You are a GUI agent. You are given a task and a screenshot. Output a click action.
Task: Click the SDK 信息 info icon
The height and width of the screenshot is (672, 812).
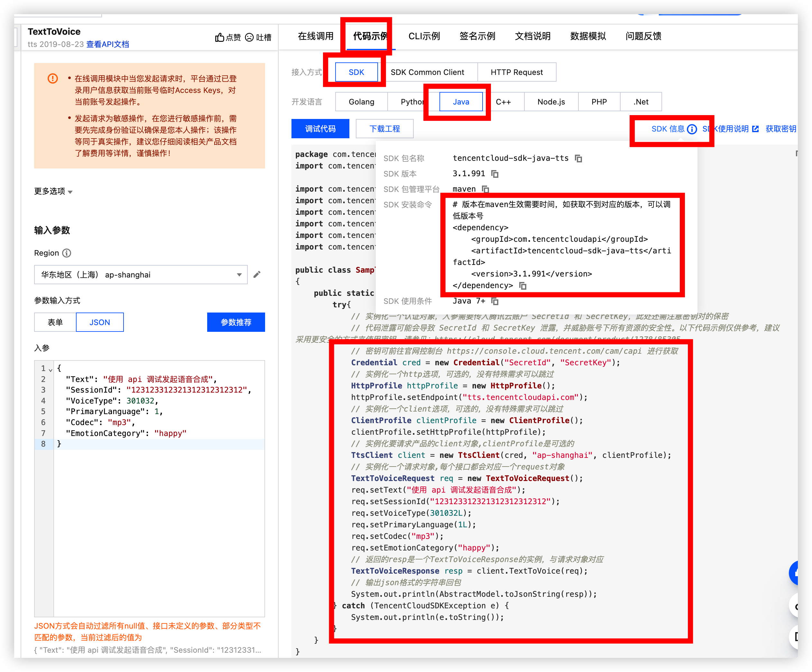[x=692, y=129]
